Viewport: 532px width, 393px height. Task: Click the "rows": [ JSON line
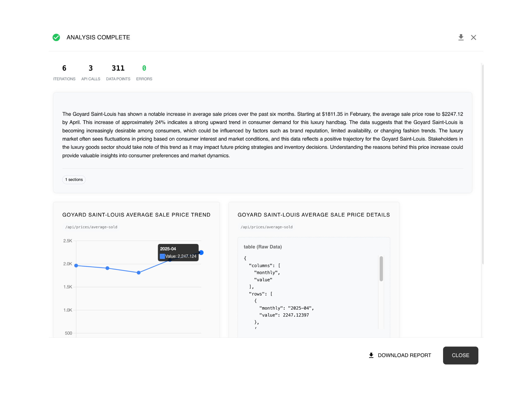261,294
